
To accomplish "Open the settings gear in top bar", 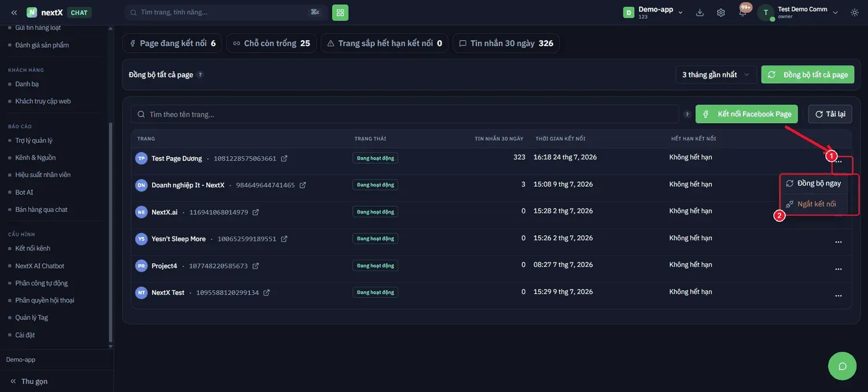I will coord(721,12).
